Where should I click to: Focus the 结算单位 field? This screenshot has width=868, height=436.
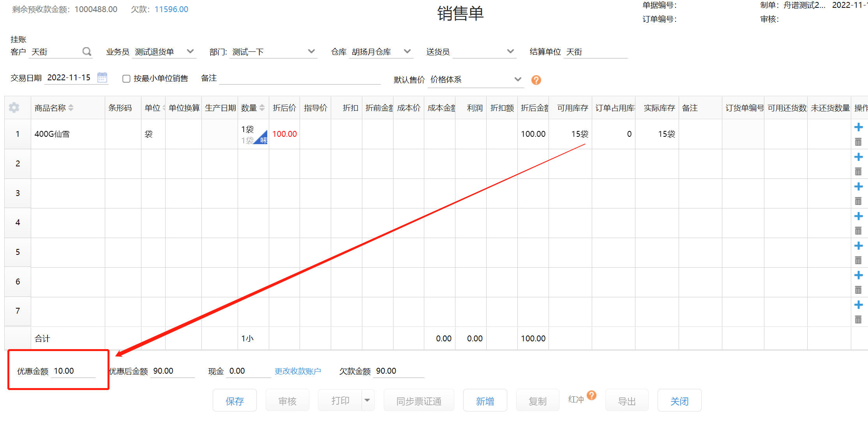pyautogui.click(x=595, y=52)
